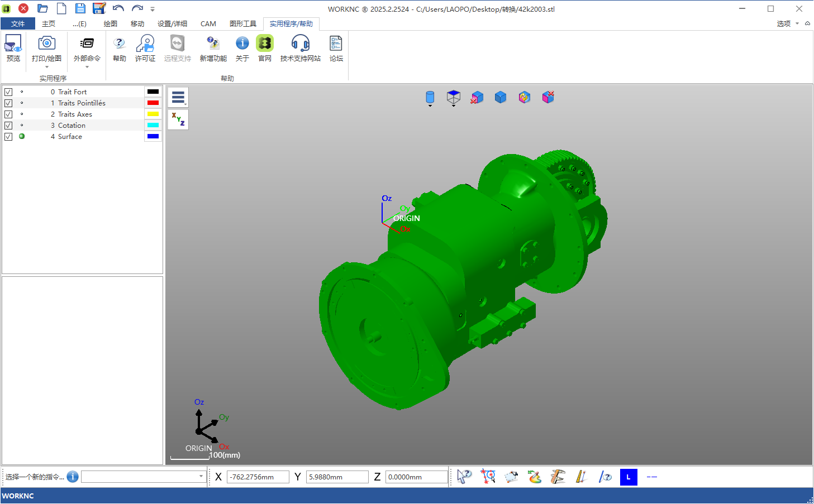This screenshot has width=814, height=504.
Task: Uncheck the Cotation layer checkbox
Action: pyautogui.click(x=8, y=126)
